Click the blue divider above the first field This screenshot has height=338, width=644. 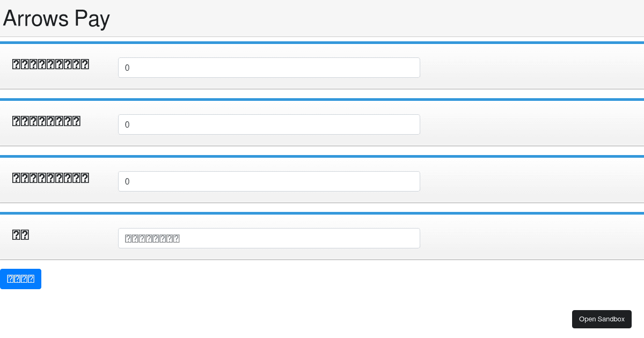point(322,42)
